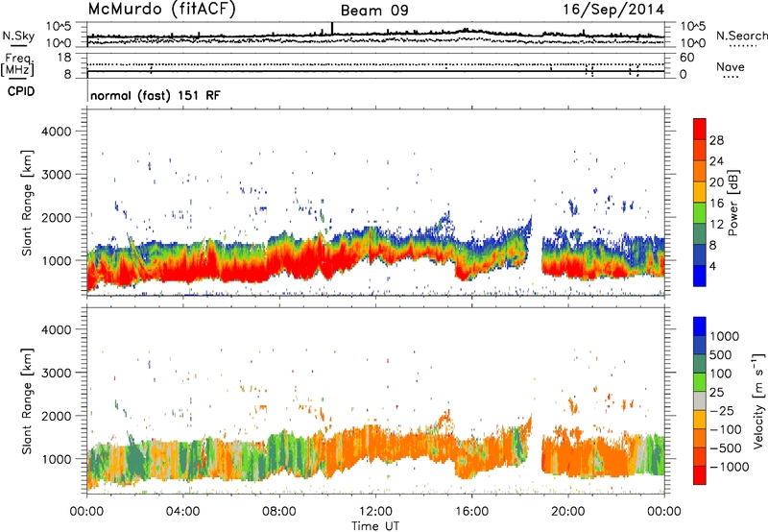The height and width of the screenshot is (532, 768).
Task: Click the '4000' tick on power panel axis
Action: [x=56, y=132]
